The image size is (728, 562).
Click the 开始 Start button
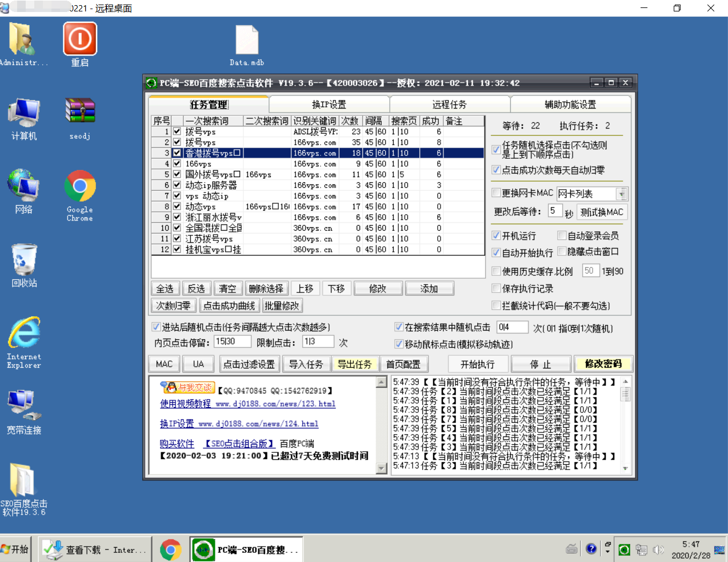(15, 549)
